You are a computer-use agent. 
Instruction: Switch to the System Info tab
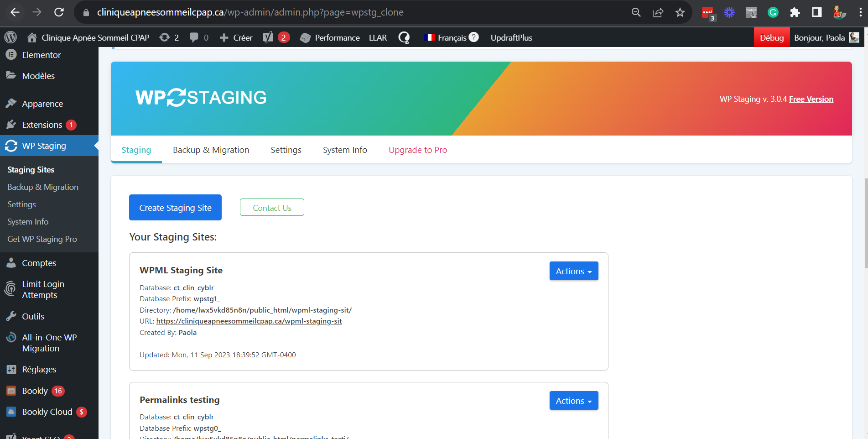coord(345,150)
